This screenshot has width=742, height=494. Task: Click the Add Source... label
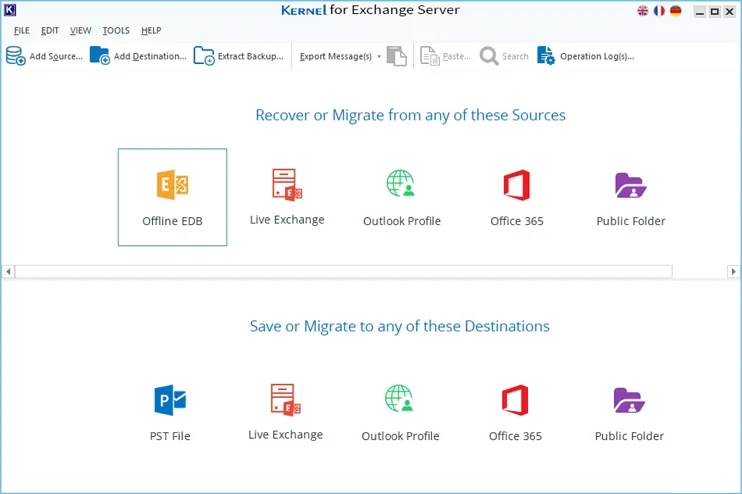[56, 56]
